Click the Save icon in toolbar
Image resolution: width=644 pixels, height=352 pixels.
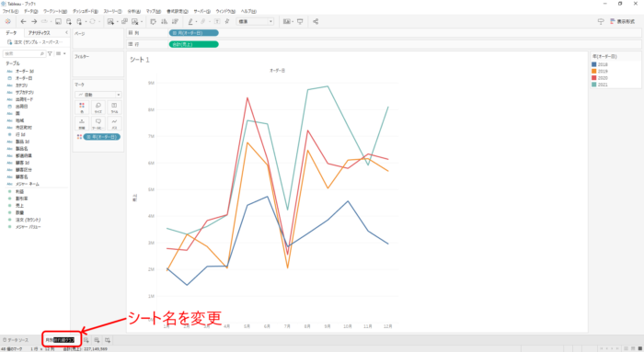[58, 21]
